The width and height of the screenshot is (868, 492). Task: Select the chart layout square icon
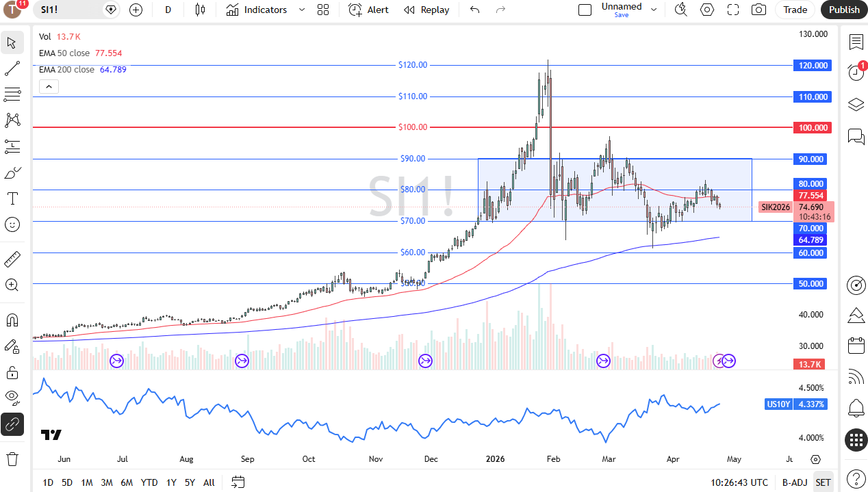pos(585,10)
